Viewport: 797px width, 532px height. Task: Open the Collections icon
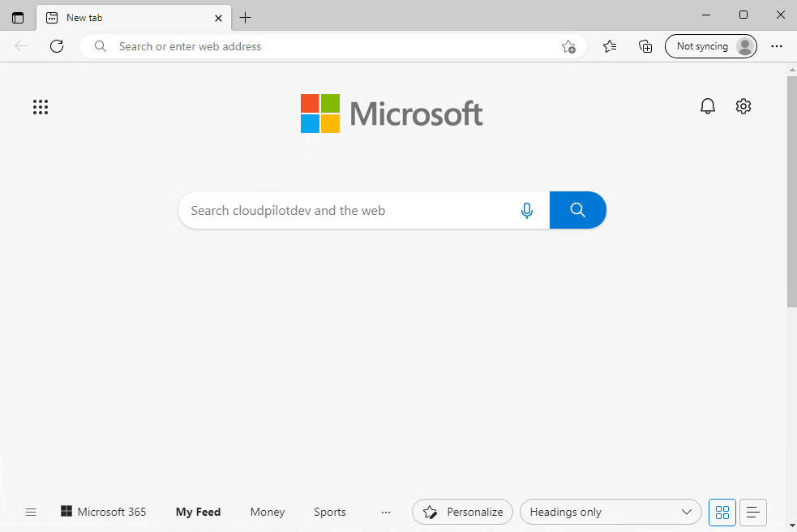click(645, 46)
